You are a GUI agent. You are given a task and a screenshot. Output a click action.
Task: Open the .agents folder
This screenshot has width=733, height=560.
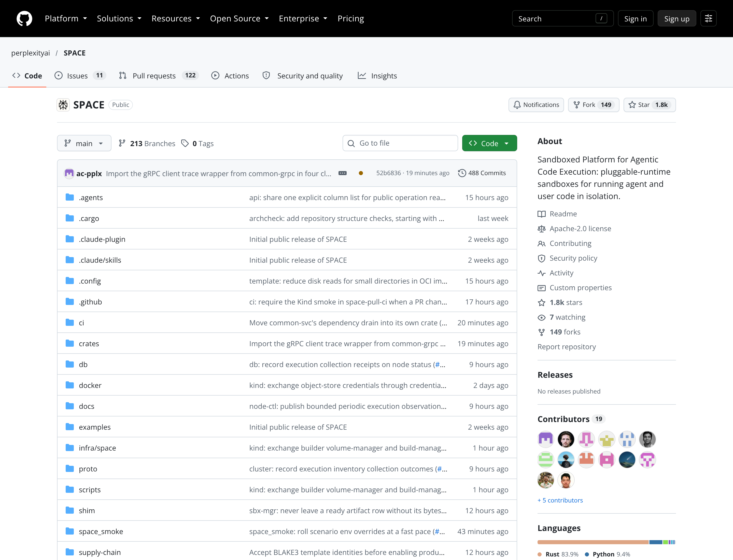click(x=91, y=198)
